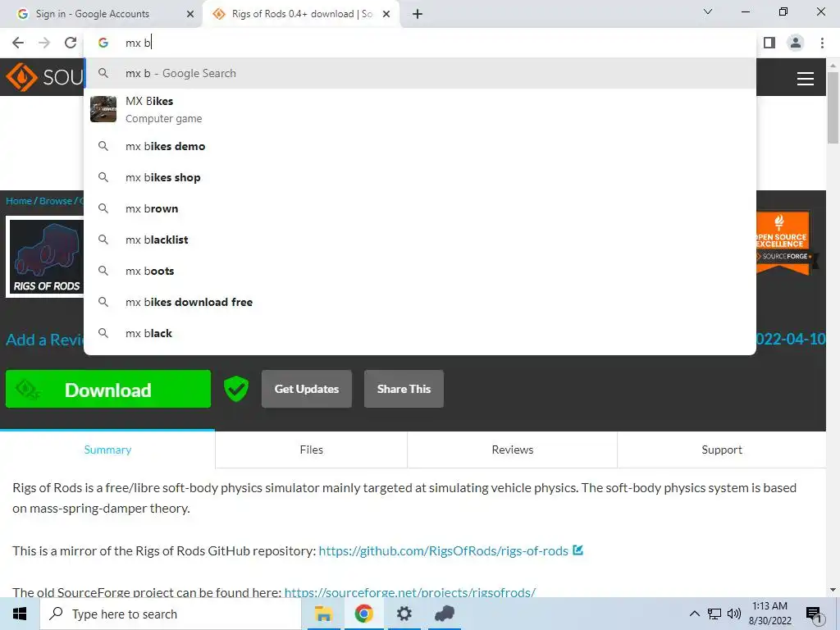Screen dimensions: 840x630
Task: Choose the 'mx blacklist' suggestion
Action: [420, 240]
